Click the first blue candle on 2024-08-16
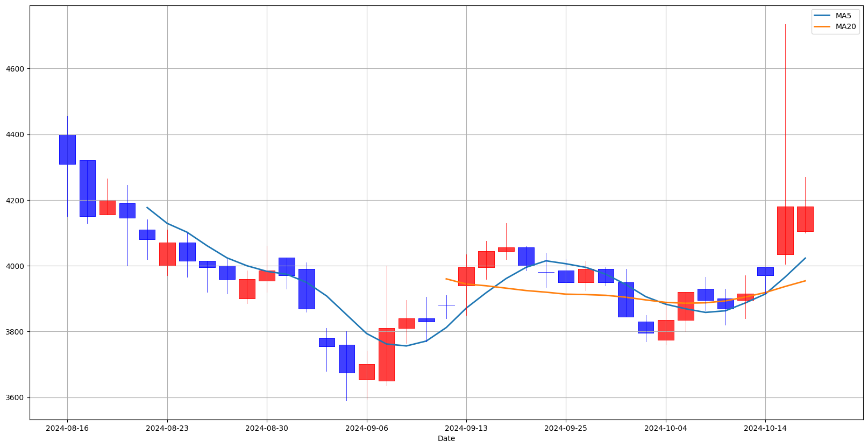 tap(67, 150)
